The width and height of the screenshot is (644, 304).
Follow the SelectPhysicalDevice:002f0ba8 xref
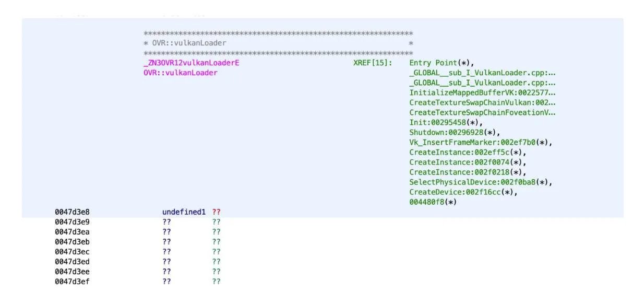coord(480,182)
